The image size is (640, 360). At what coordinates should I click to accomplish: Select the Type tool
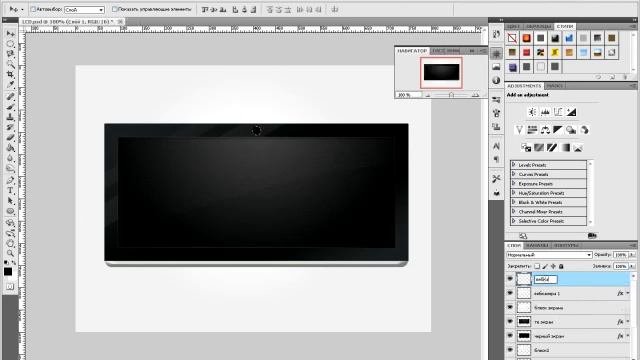click(x=11, y=190)
